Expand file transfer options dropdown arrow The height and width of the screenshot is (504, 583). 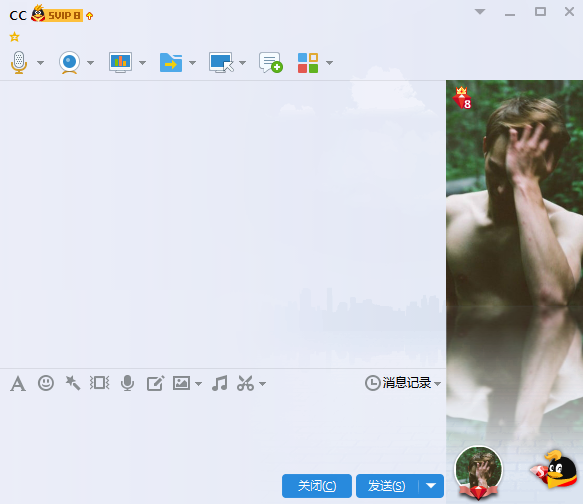point(192,63)
